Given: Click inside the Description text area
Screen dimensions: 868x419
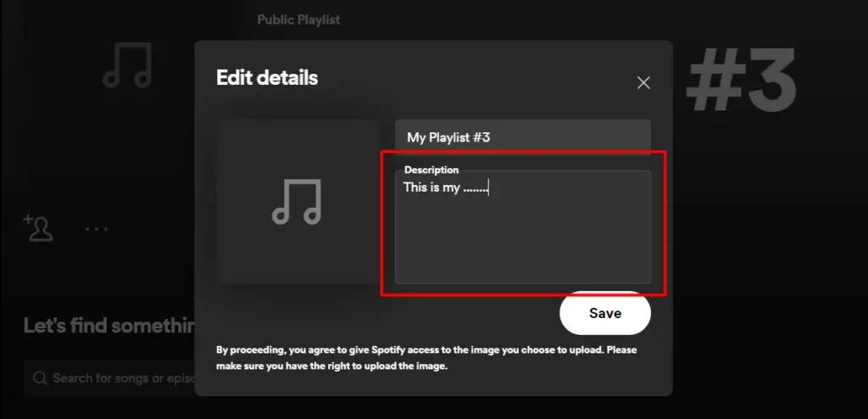Looking at the screenshot, I should point(522,227).
